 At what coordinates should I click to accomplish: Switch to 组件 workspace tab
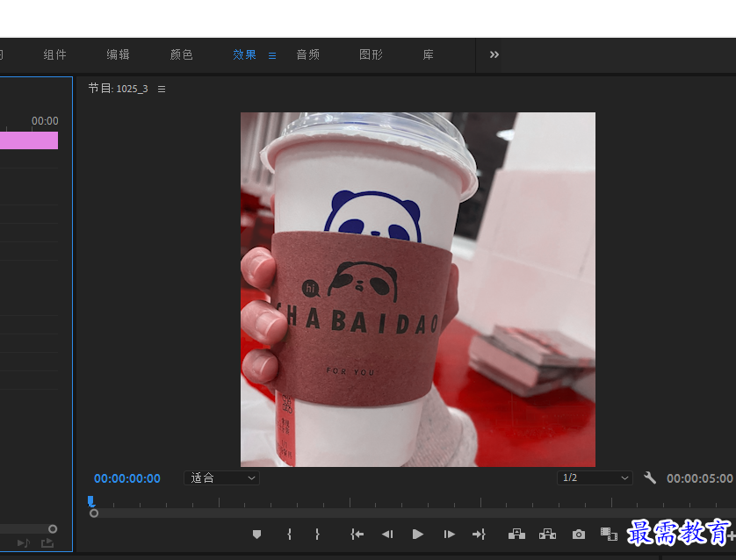pos(55,54)
